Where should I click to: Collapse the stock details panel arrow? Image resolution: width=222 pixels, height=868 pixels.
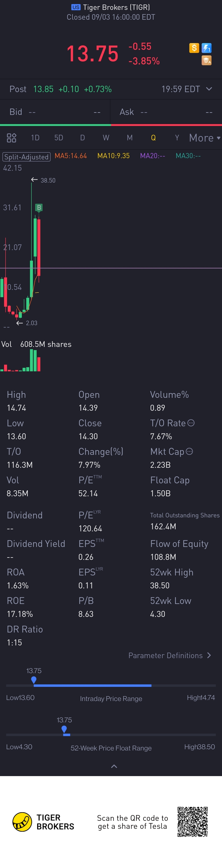click(114, 766)
